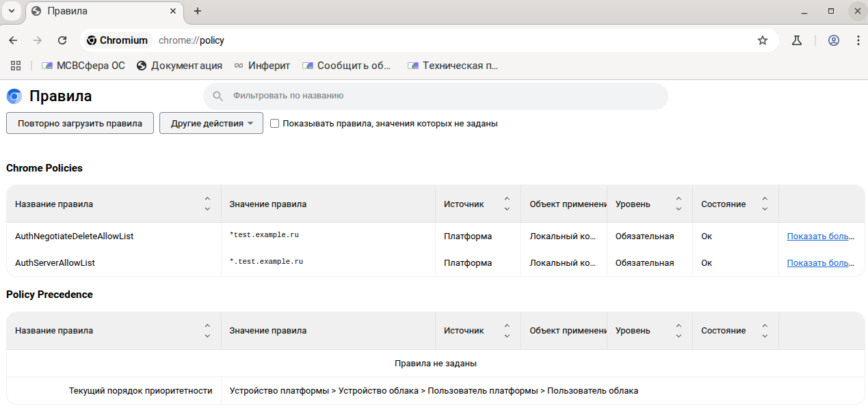
Task: Click the new tab plus icon
Action: (198, 11)
